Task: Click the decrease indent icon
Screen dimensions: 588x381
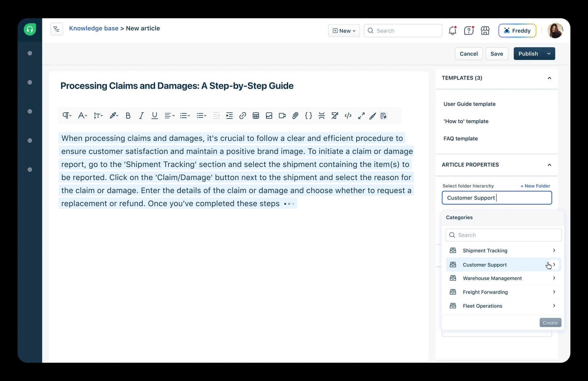Action: click(x=216, y=115)
